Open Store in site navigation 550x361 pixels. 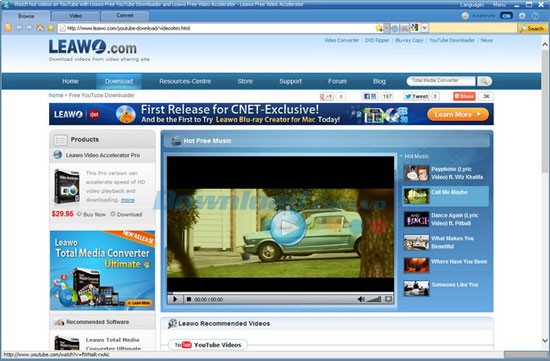pos(245,81)
